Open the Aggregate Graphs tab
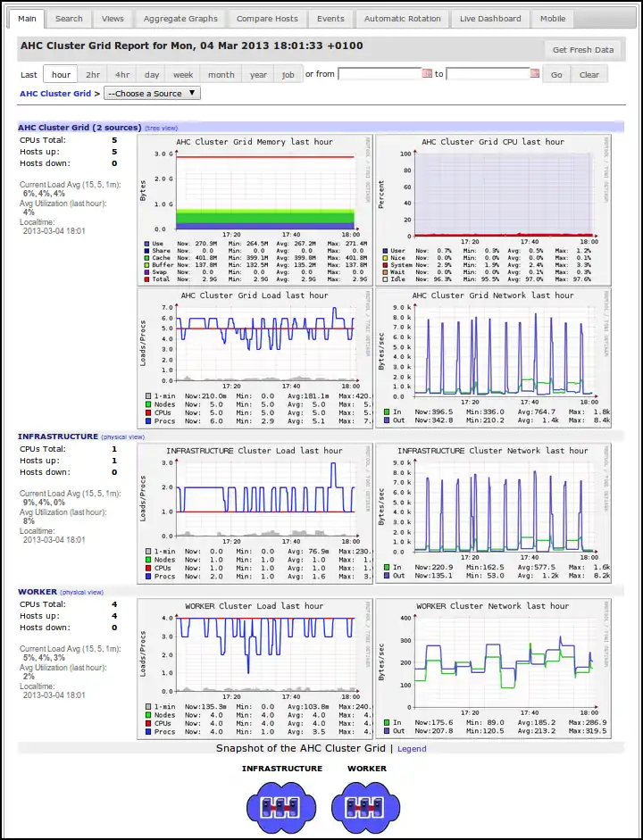This screenshot has width=643, height=840. [x=180, y=19]
